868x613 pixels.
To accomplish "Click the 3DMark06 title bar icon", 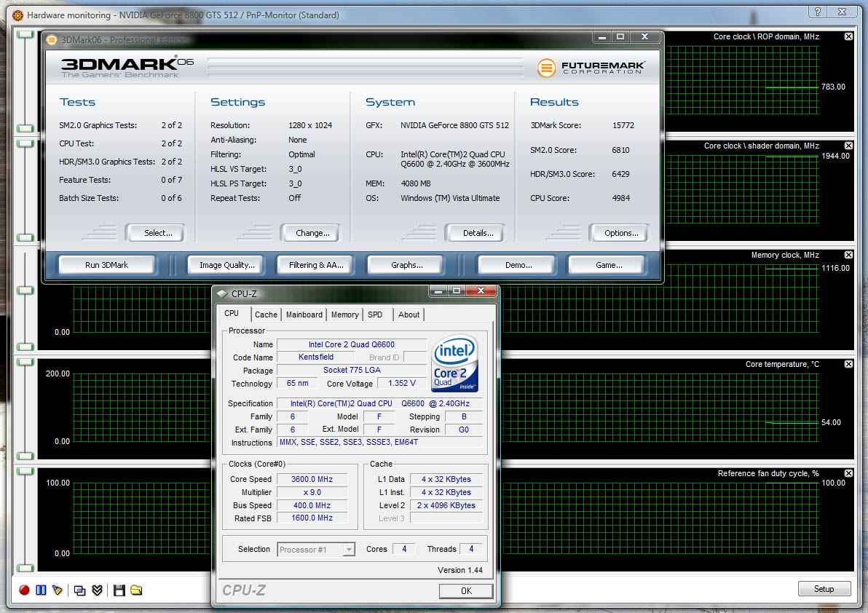I will [x=52, y=40].
